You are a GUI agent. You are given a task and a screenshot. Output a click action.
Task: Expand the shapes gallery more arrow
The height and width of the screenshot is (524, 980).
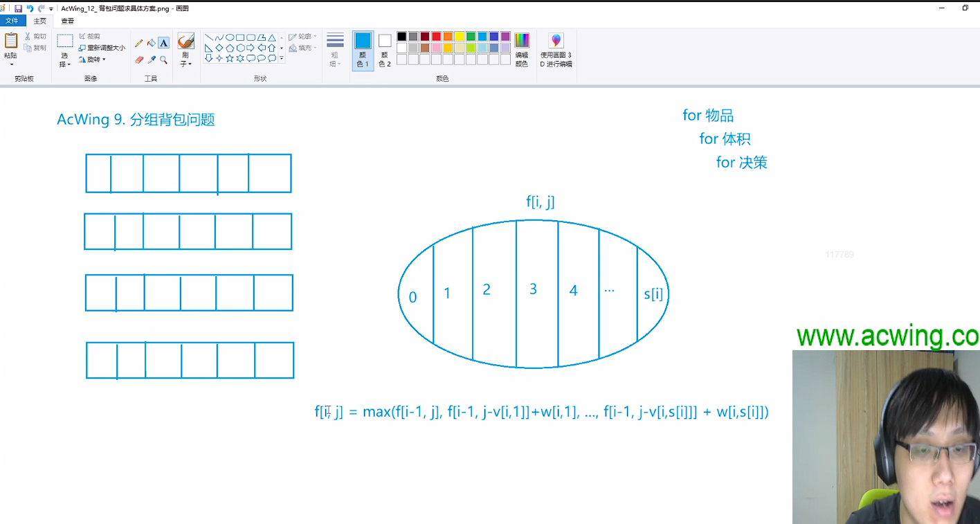282,59
